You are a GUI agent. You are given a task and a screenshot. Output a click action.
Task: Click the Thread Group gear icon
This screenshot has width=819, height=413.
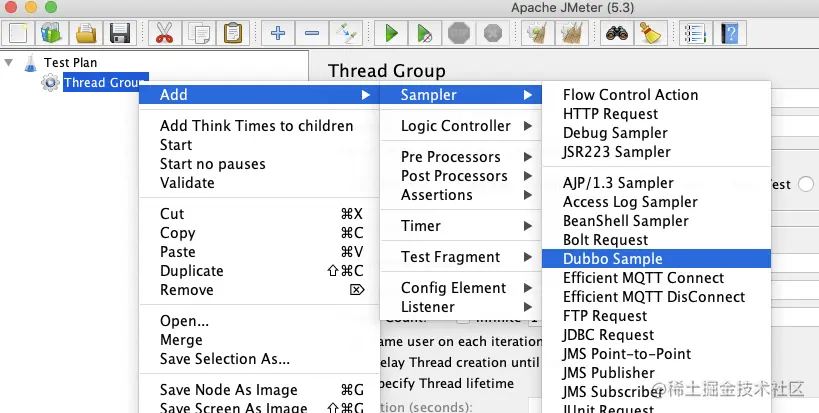click(50, 82)
